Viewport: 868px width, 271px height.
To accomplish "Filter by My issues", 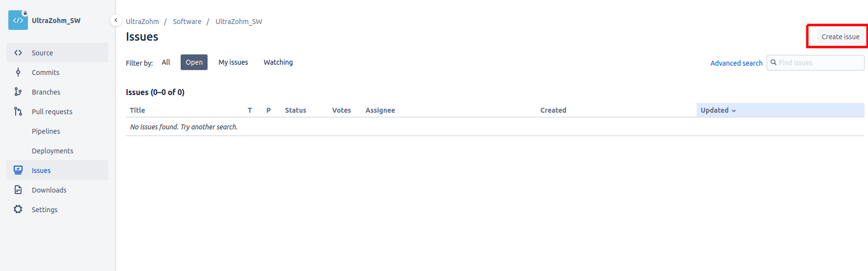I will pyautogui.click(x=233, y=62).
